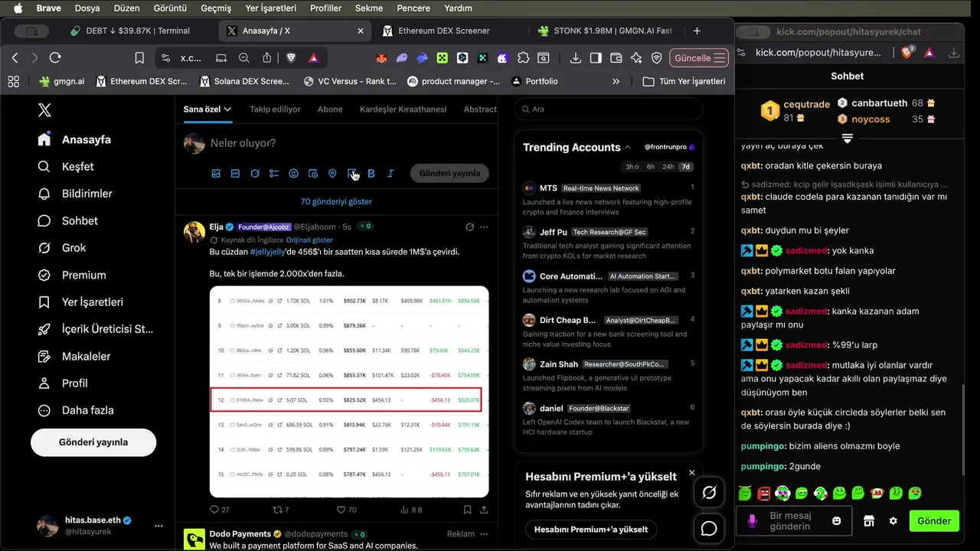Click Brave Shields icon in X window
The width and height of the screenshot is (980, 551).
[x=291, y=57]
